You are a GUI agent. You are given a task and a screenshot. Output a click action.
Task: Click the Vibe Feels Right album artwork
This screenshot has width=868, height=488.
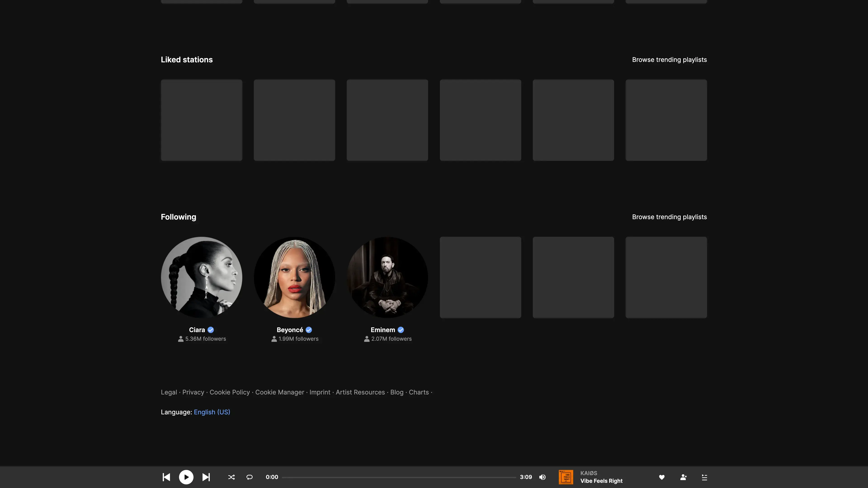click(566, 477)
